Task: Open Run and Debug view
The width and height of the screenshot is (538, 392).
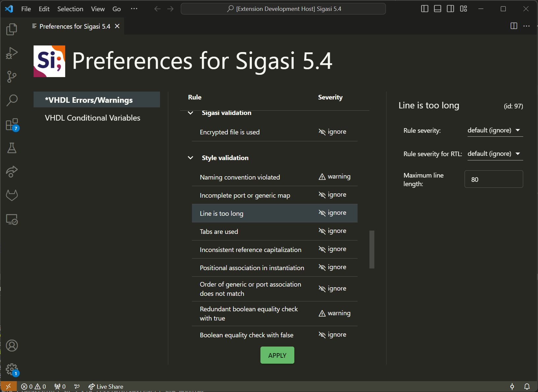Action: pos(12,53)
